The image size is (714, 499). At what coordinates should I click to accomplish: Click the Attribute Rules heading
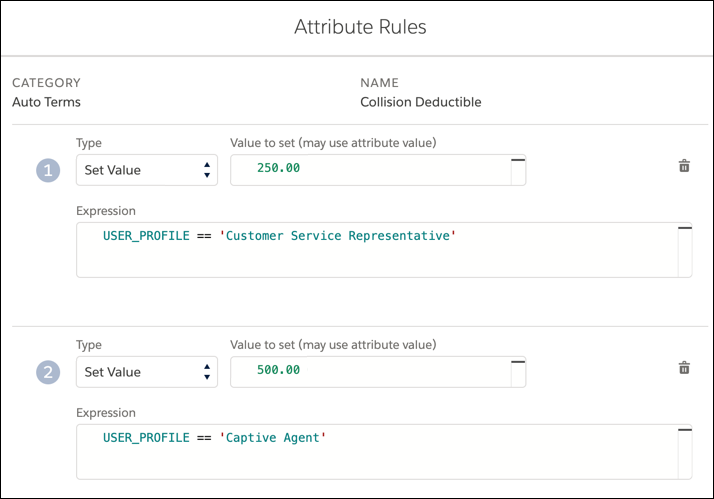point(360,27)
